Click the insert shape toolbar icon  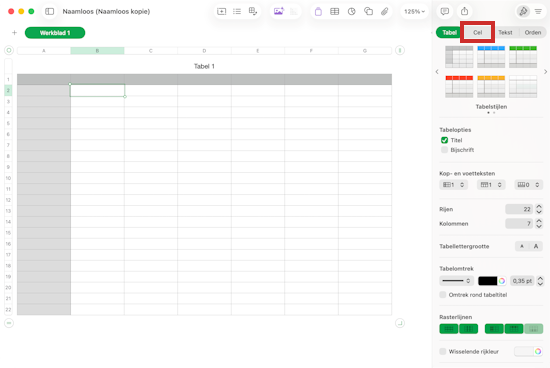point(368,12)
